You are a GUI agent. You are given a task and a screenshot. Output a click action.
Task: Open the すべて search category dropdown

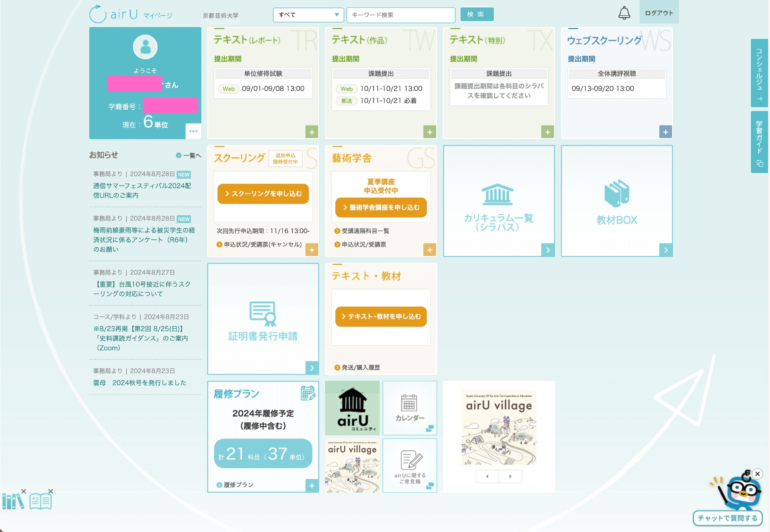(308, 15)
